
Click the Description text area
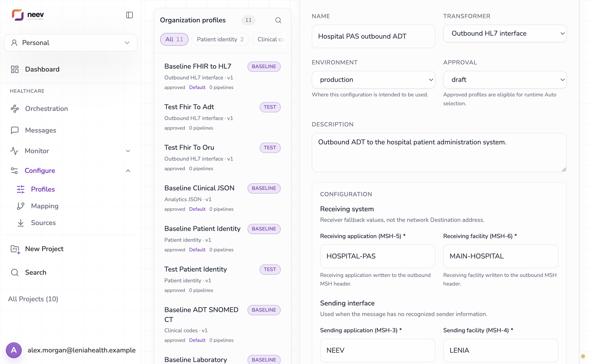439,152
